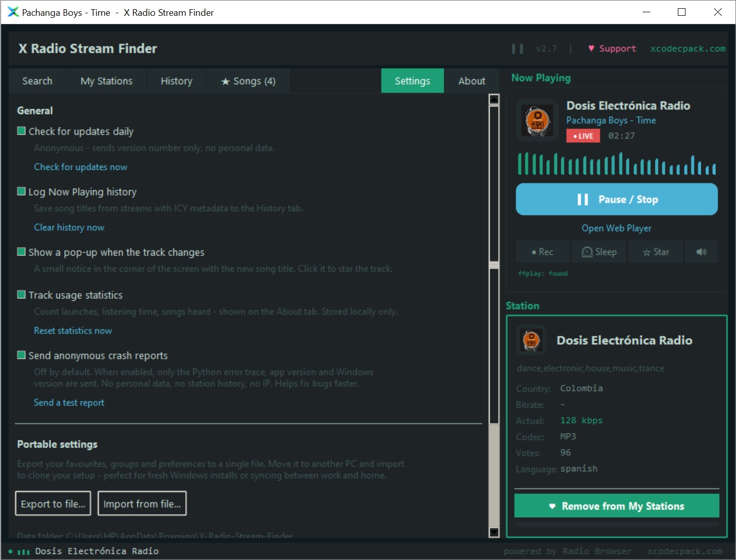Click the Pause / Stop playback button
This screenshot has height=560, width=736.
(617, 199)
